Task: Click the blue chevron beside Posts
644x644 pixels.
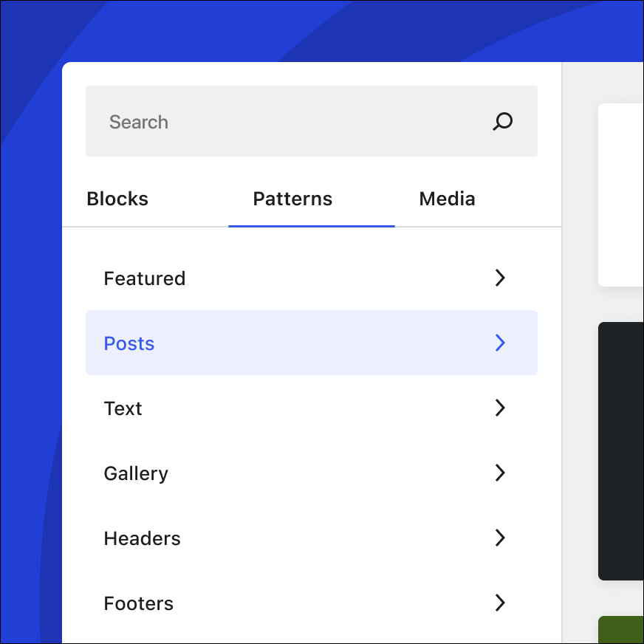Action: (500, 343)
